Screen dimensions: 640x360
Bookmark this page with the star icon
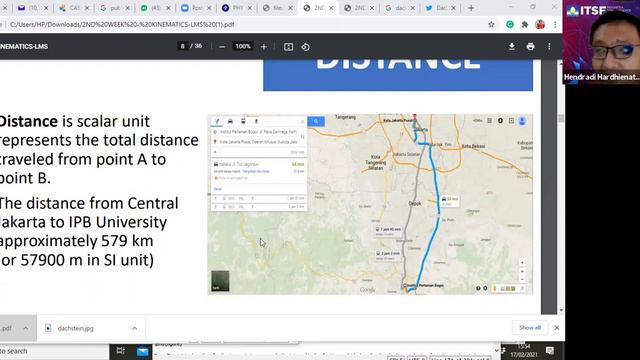click(491, 24)
